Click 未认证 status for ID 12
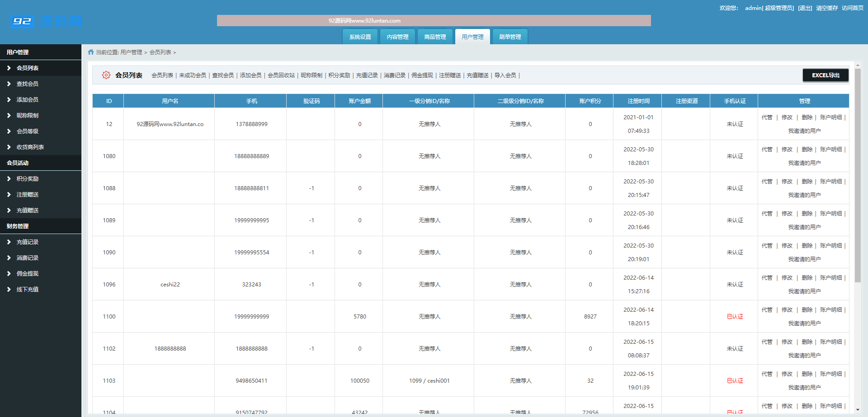 click(735, 124)
